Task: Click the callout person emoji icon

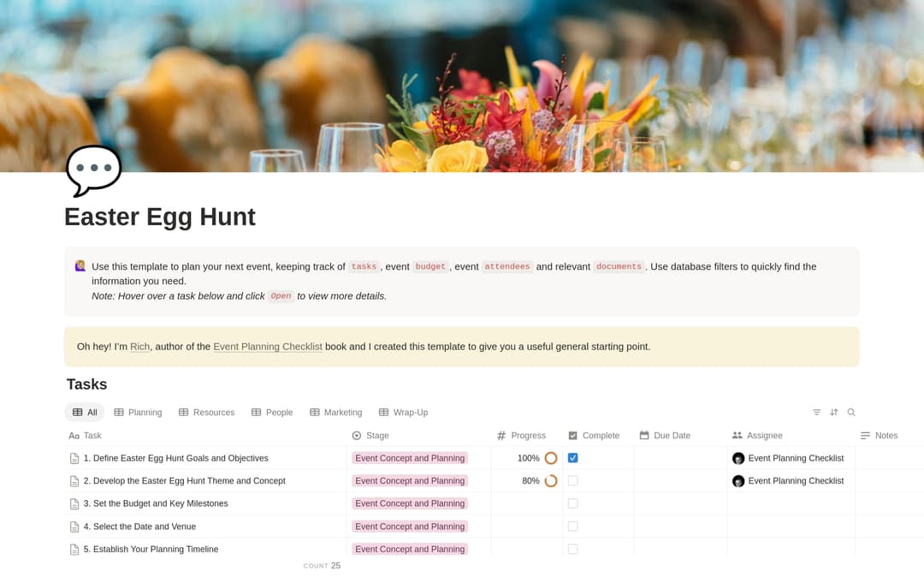Action: [x=80, y=265]
